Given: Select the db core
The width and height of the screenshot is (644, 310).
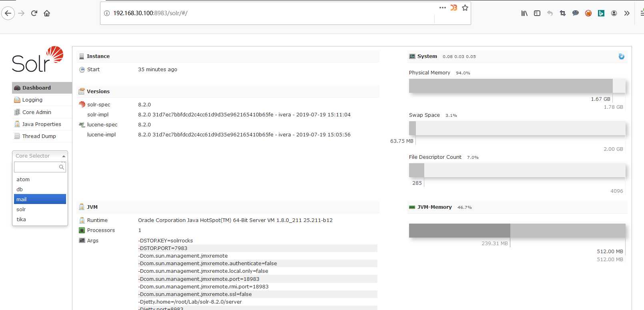Looking at the screenshot, I should click(x=40, y=189).
